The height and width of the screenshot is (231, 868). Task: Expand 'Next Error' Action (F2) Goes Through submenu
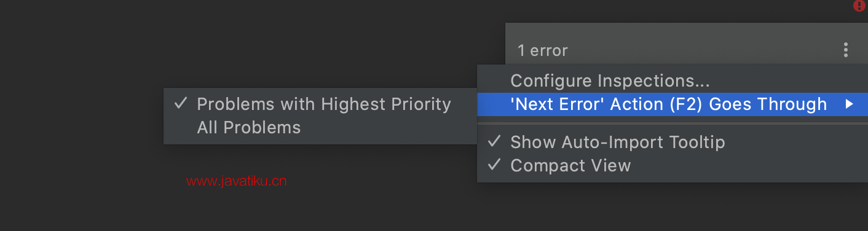tap(673, 104)
